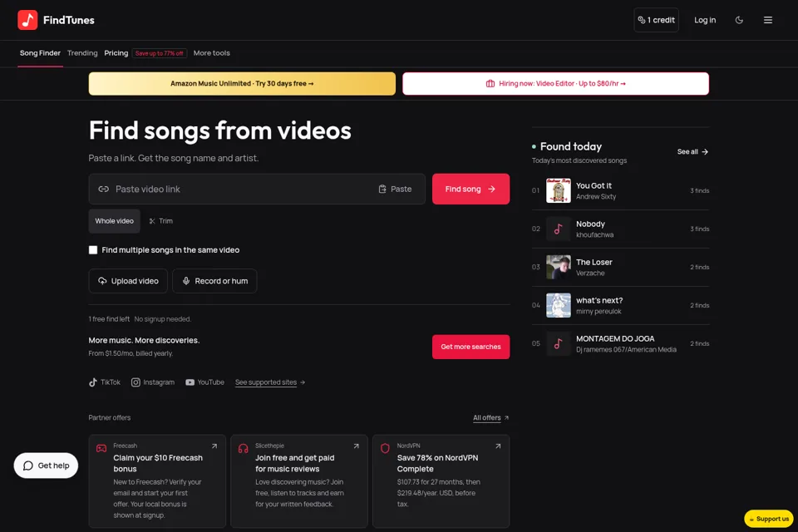798x532 pixels.
Task: Switch to the Song Finder tab
Action: pos(40,53)
